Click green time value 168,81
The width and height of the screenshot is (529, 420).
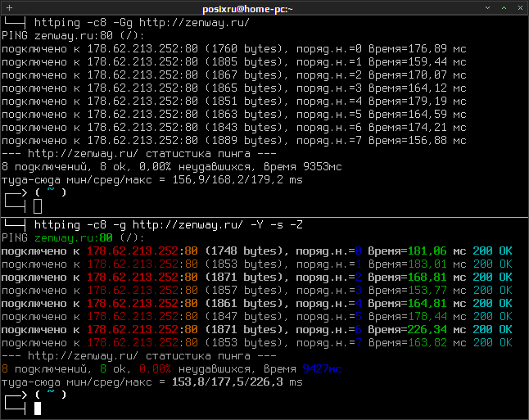427,278
